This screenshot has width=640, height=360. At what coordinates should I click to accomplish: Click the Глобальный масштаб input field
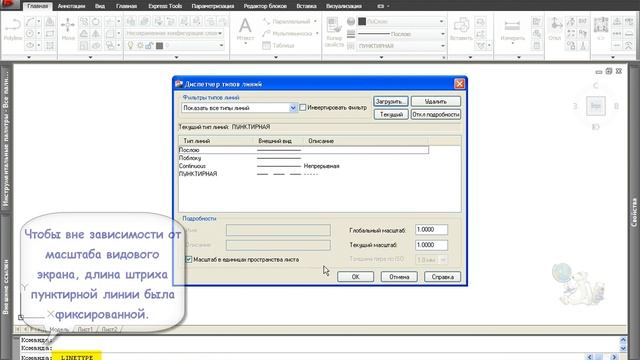[x=431, y=230]
